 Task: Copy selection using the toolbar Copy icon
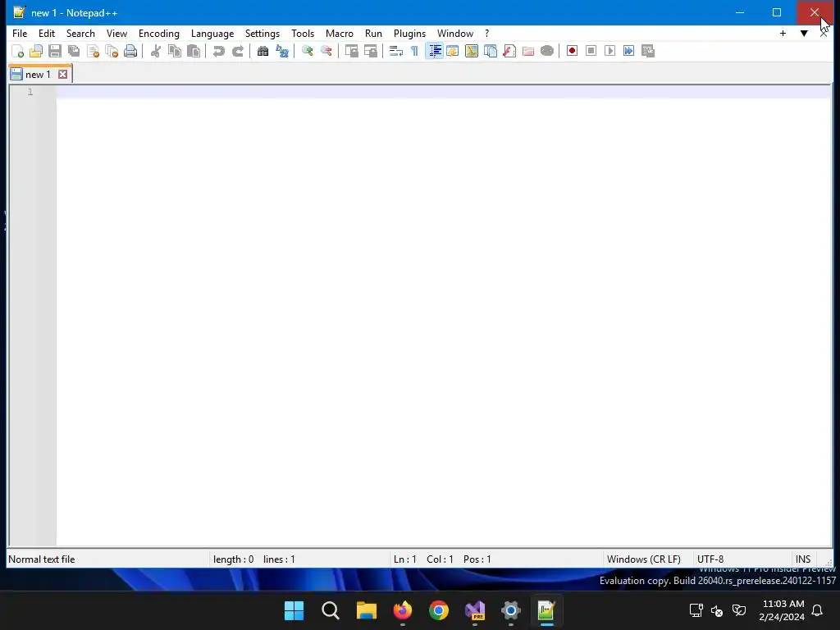coord(175,51)
